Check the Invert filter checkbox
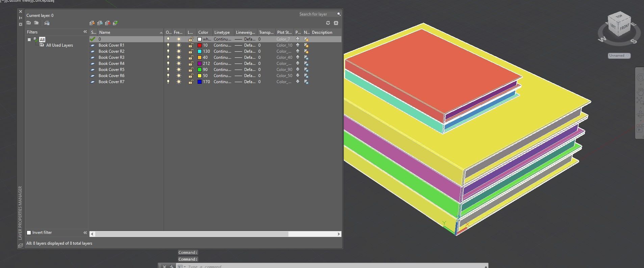This screenshot has width=644, height=268. click(29, 233)
